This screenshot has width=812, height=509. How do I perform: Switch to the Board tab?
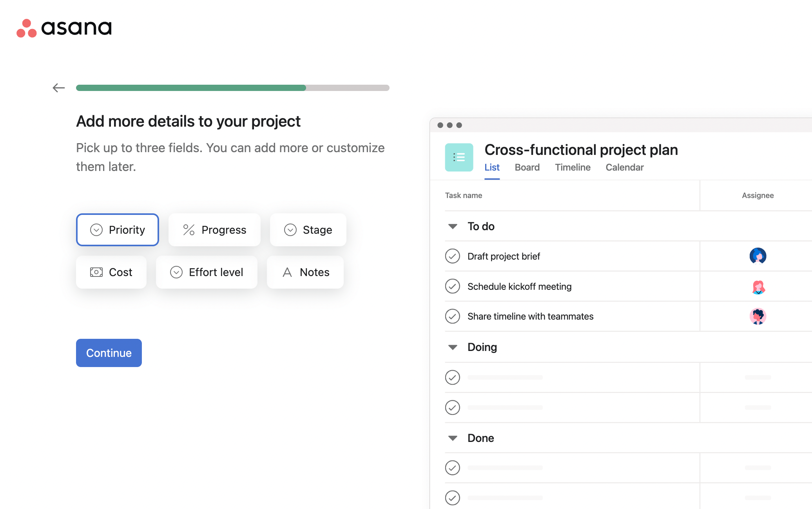click(x=527, y=167)
